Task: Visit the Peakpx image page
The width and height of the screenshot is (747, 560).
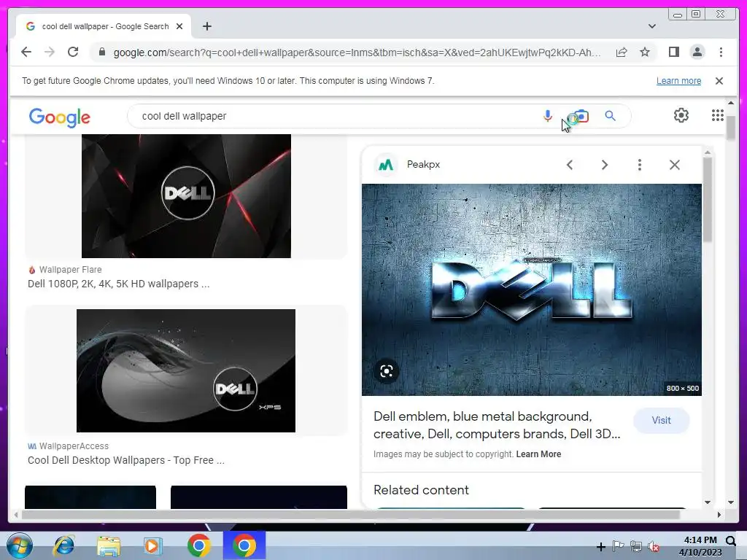Action: pos(661,421)
